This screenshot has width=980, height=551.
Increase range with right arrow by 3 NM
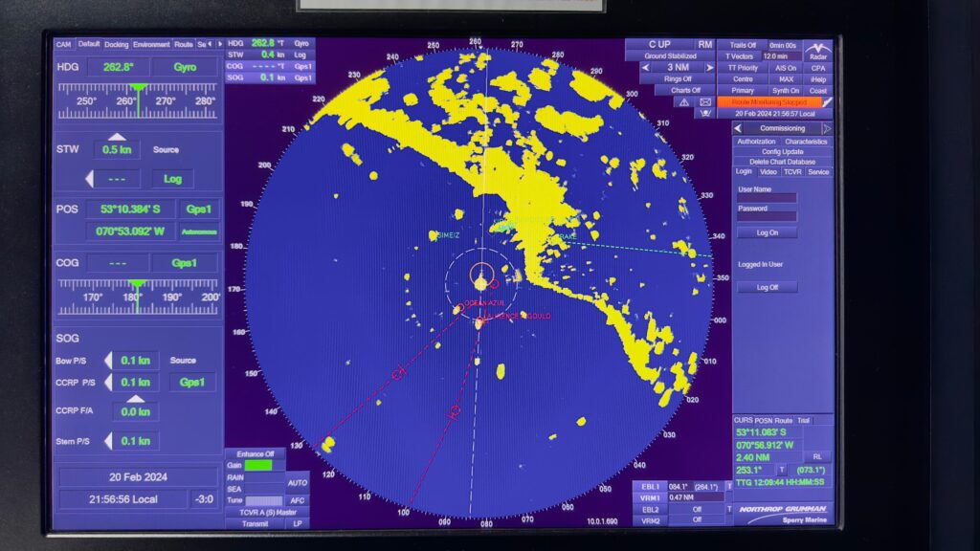(708, 68)
